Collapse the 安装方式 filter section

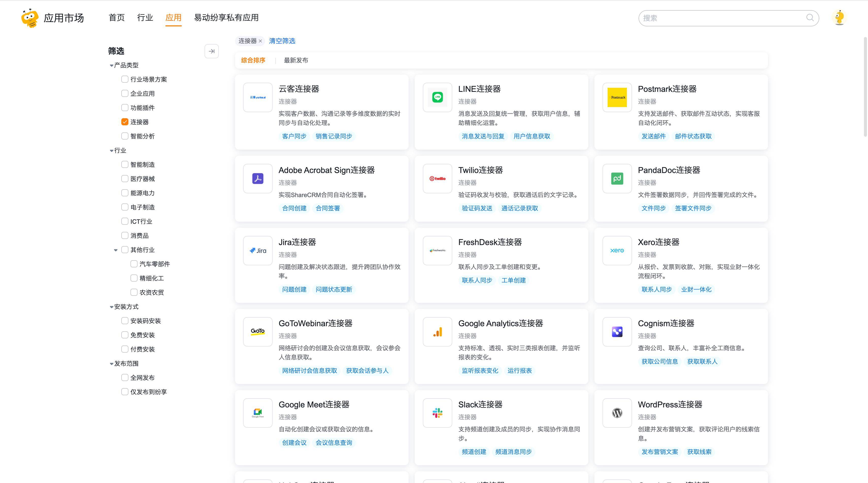tap(111, 307)
